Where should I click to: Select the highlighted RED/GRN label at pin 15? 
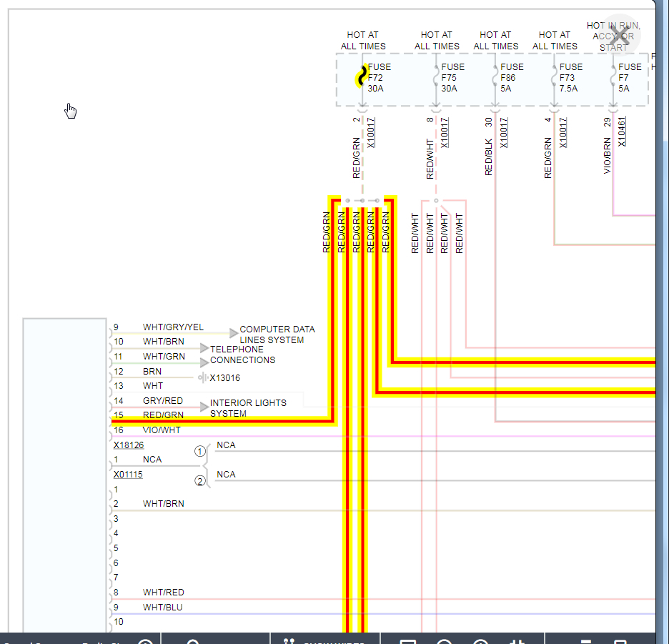click(163, 415)
